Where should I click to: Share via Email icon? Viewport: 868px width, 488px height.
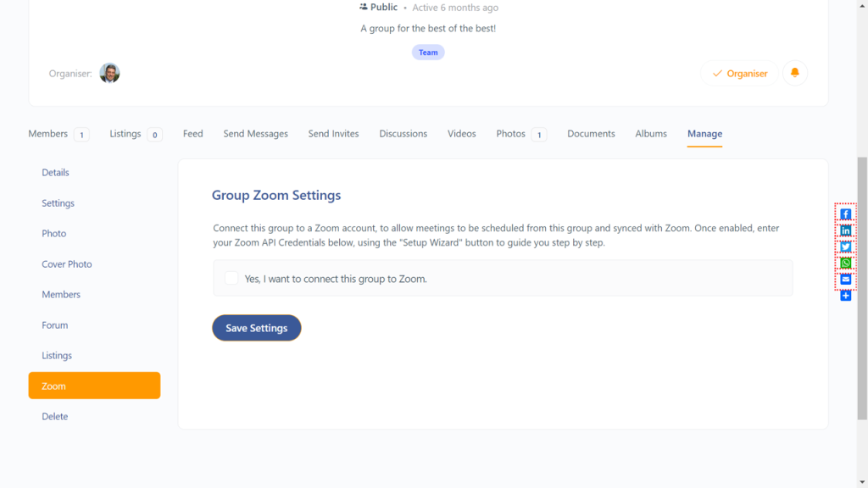click(845, 280)
